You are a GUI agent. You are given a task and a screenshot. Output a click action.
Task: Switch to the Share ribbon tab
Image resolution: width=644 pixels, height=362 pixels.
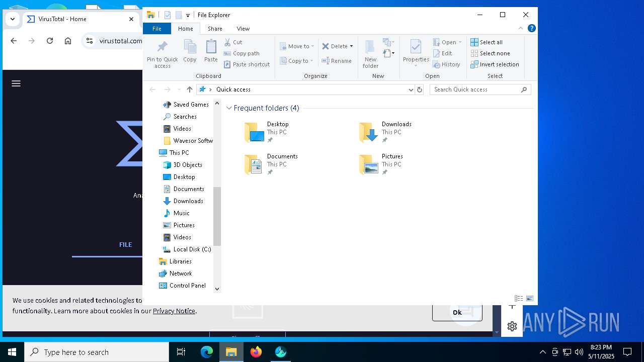[215, 29]
